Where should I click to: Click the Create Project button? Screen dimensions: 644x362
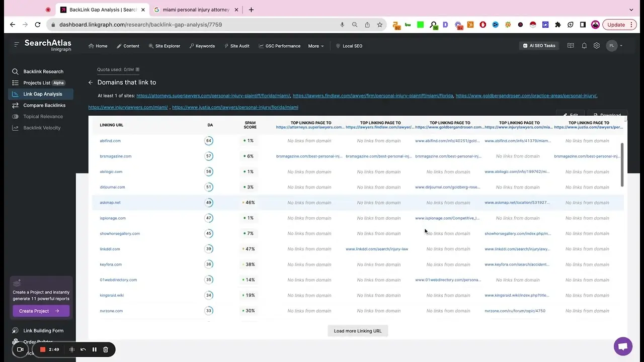(40, 311)
